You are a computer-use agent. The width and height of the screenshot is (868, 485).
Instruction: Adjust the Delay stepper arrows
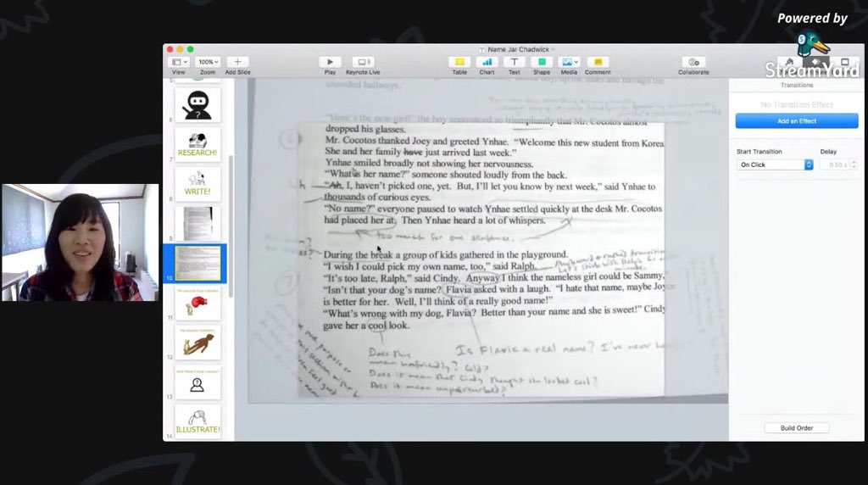point(854,164)
